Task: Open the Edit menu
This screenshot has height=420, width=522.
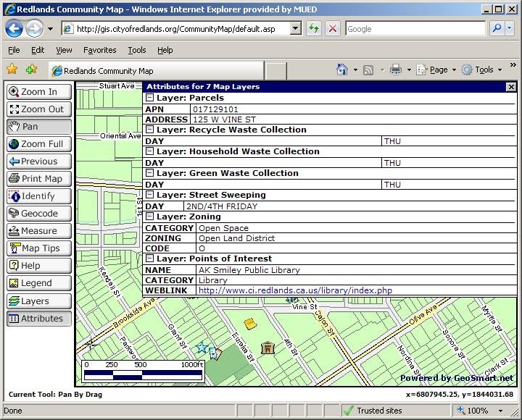Action: coord(38,50)
